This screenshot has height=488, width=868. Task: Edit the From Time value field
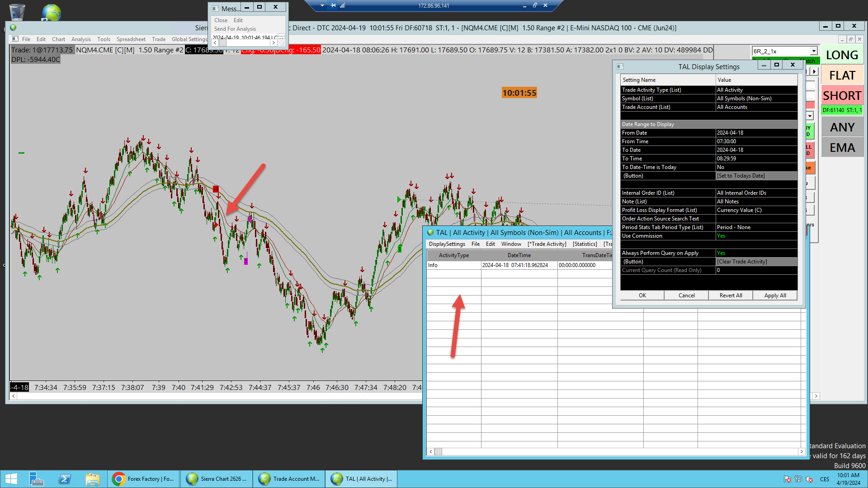756,141
